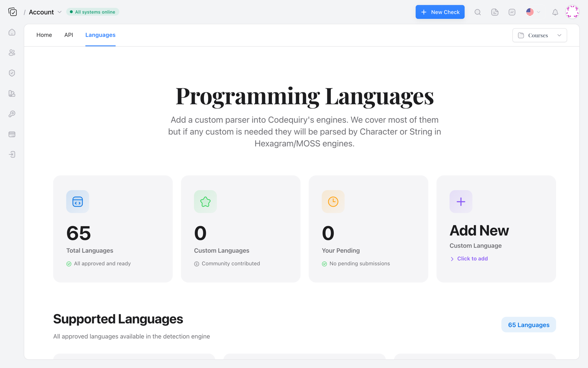Expand the Account dropdown

45,12
